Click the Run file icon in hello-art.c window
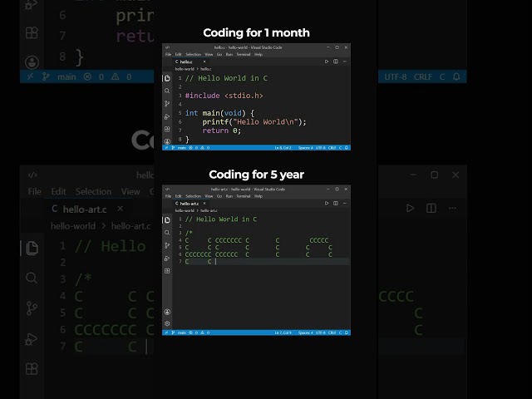This screenshot has height=399, width=532. tap(327, 203)
